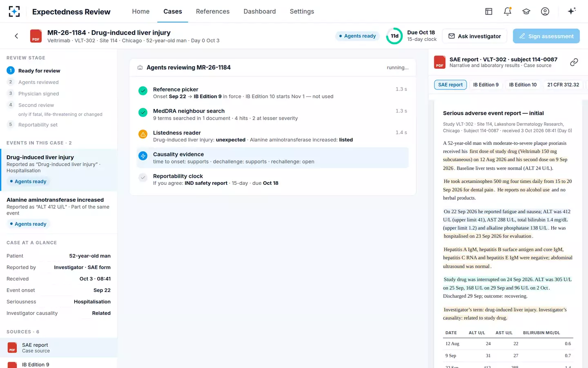This screenshot has height=368, width=588.
Task: Open the Listedness reader agent row
Action: (273, 136)
